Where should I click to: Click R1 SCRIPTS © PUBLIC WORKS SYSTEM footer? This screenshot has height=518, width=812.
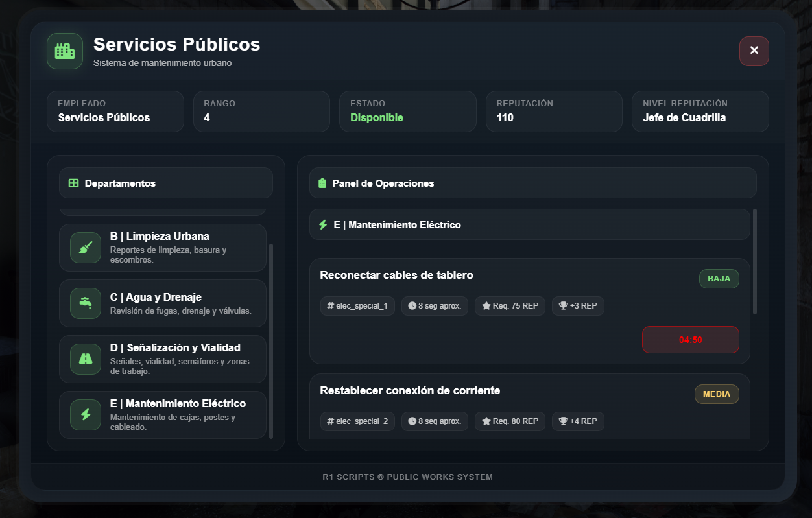coord(408,477)
